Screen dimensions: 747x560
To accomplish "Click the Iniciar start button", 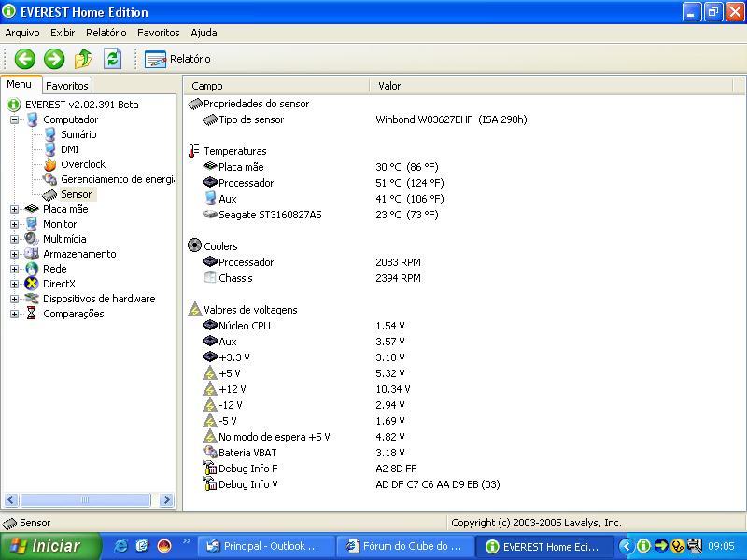I will (x=50, y=546).
